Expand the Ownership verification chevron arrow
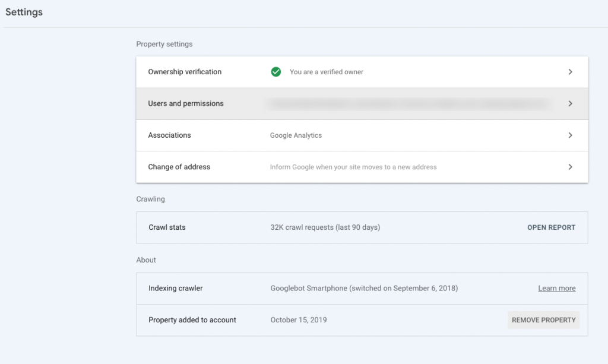The height and width of the screenshot is (364, 608). click(570, 72)
